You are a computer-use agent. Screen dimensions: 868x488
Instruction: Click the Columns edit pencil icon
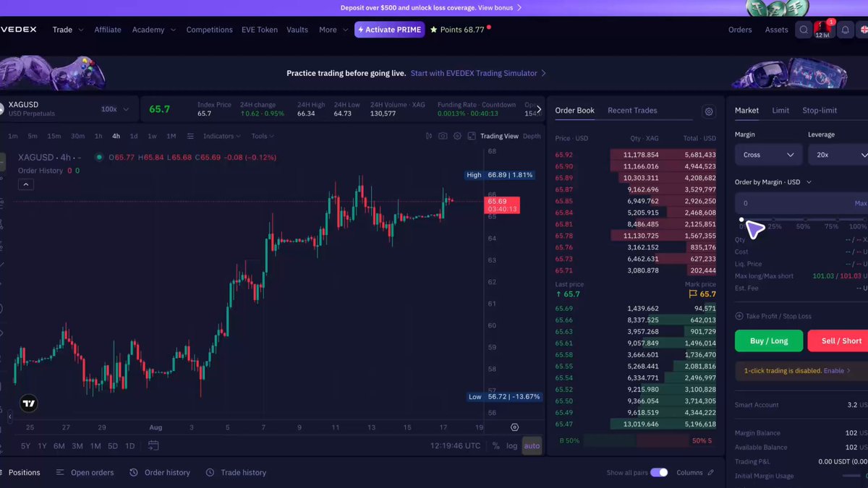(710, 472)
